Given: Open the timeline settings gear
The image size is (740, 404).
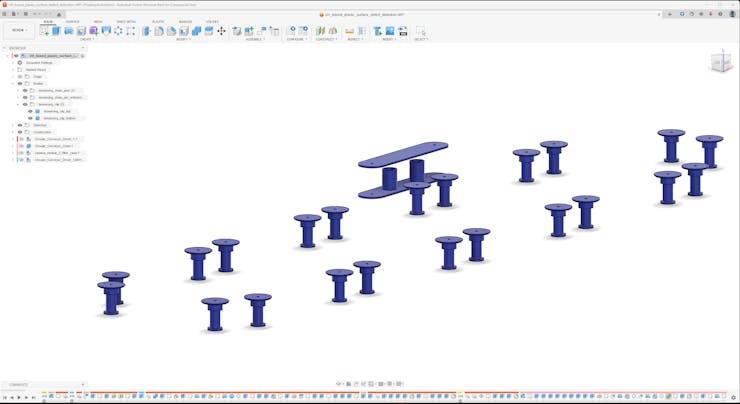Looking at the screenshot, I should tap(732, 396).
